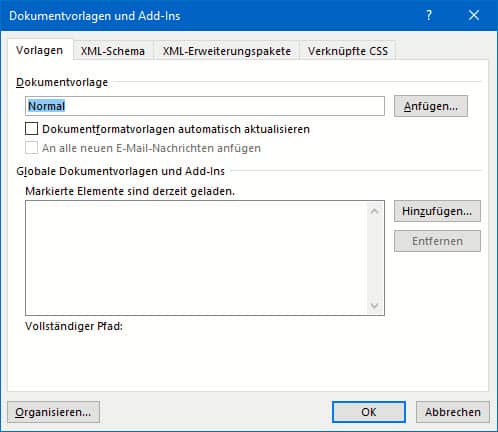498x432 pixels.
Task: Click the Entfernen button
Action: pyautogui.click(x=437, y=241)
